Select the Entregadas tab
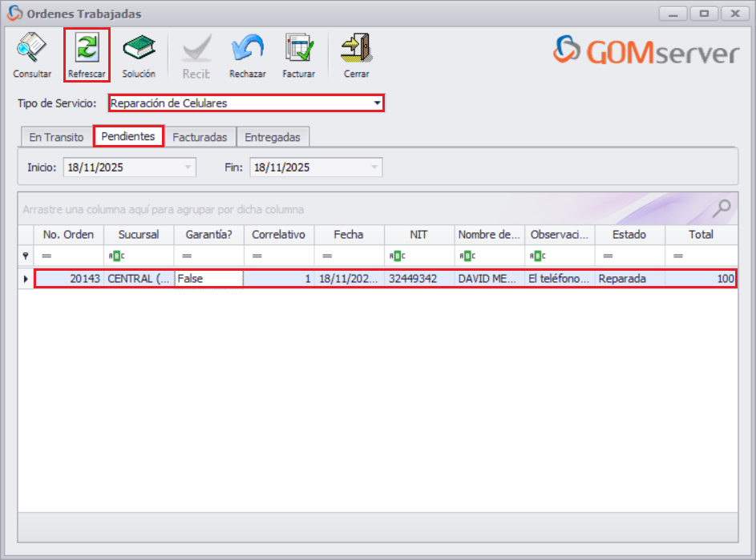This screenshot has height=560, width=756. 273,136
